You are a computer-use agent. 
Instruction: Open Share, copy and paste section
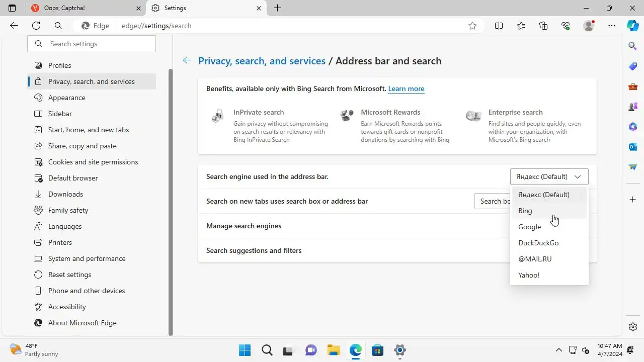(x=92, y=146)
